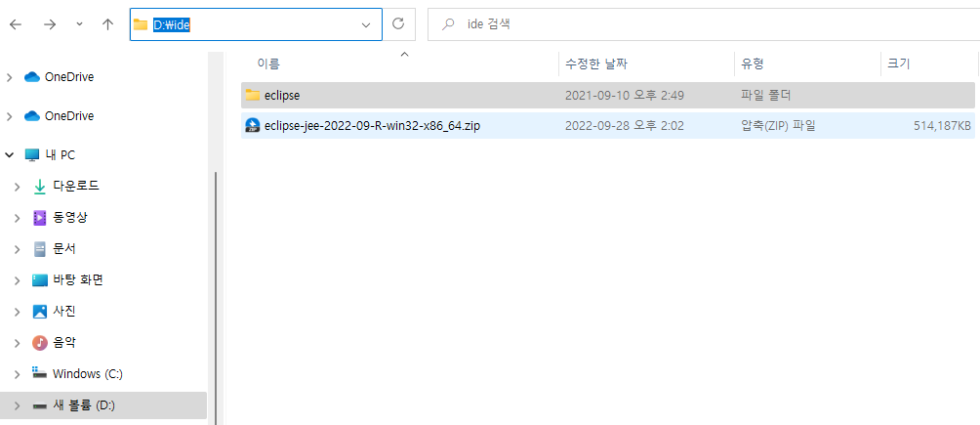
Task: Select 새 볼륨 (D:) drive in sidebar
Action: pos(84,405)
